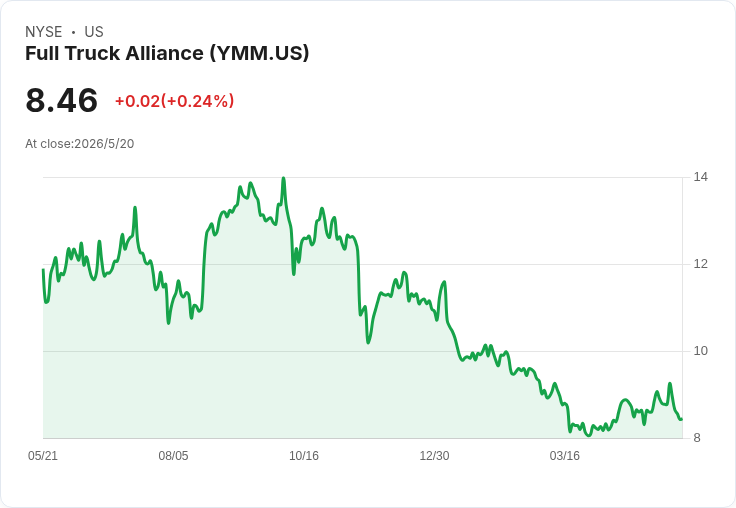Click the 14 label on the price axis
This screenshot has width=736, height=508.
pos(701,177)
